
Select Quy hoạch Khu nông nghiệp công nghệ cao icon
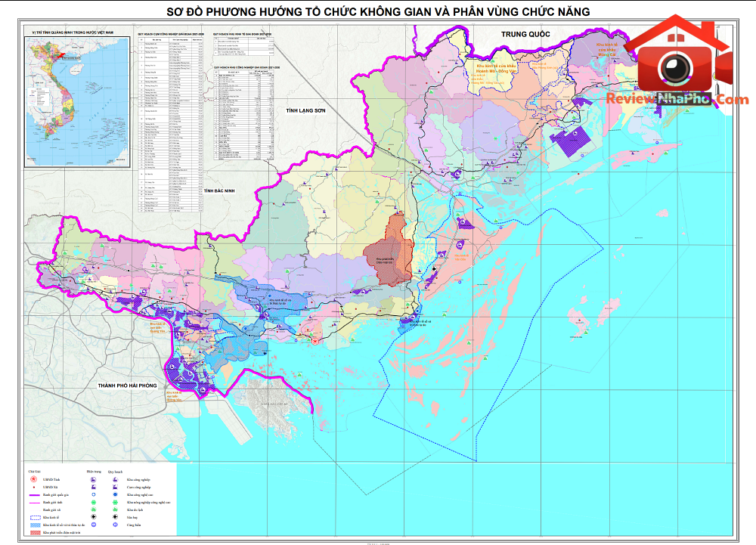tap(115, 502)
